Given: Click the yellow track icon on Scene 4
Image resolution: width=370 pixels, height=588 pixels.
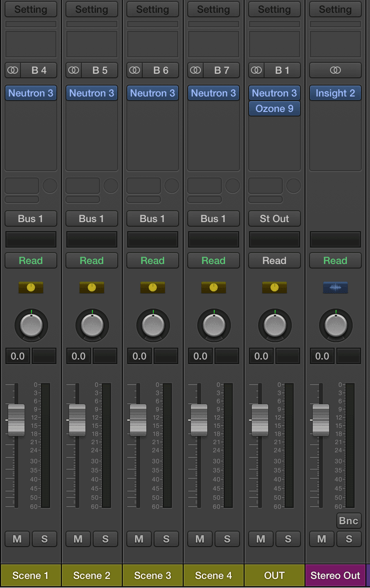Looking at the screenshot, I should tap(214, 287).
